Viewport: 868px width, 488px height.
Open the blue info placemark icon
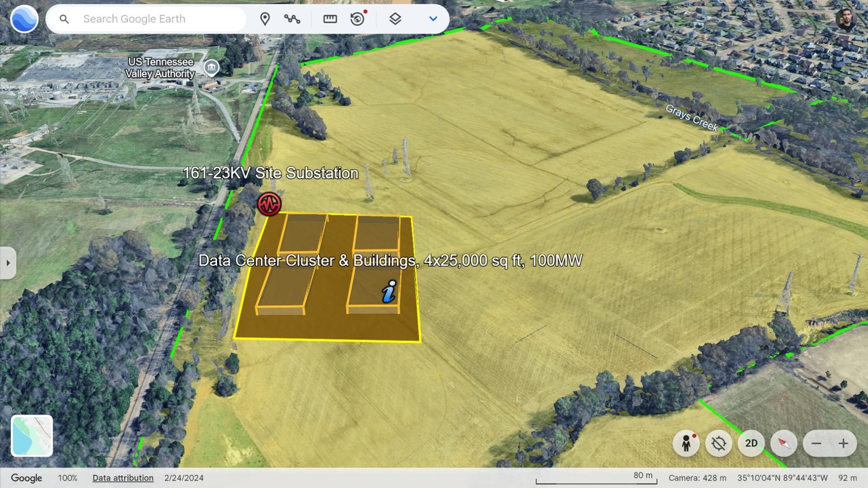click(x=389, y=292)
